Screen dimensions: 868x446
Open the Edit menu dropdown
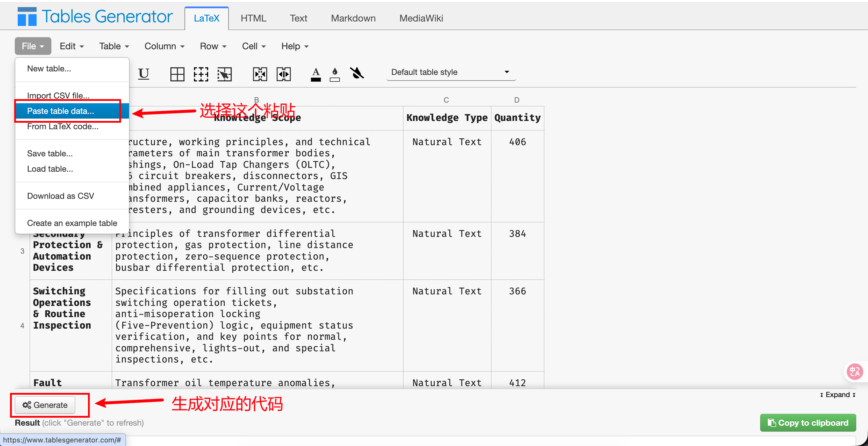pos(71,46)
